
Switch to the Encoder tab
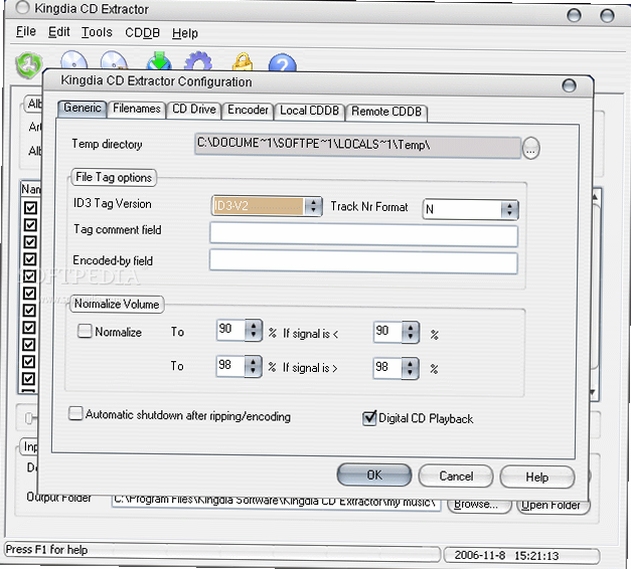(x=247, y=110)
